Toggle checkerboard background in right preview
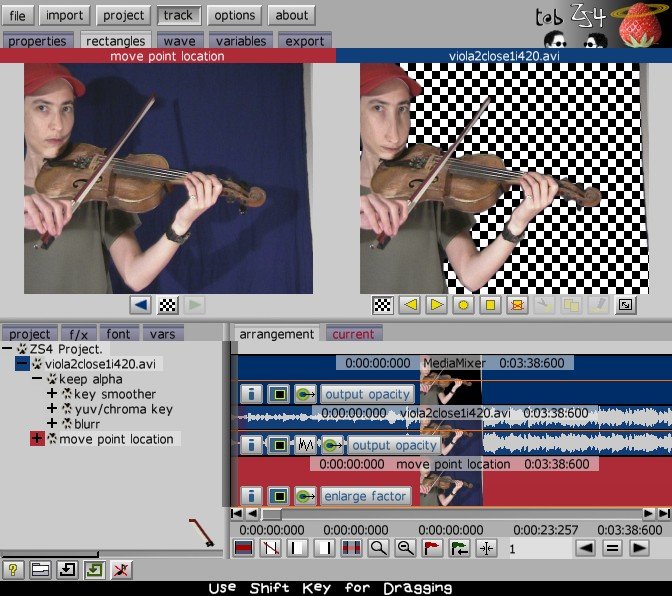Viewport: 672px width, 596px height. pos(382,305)
